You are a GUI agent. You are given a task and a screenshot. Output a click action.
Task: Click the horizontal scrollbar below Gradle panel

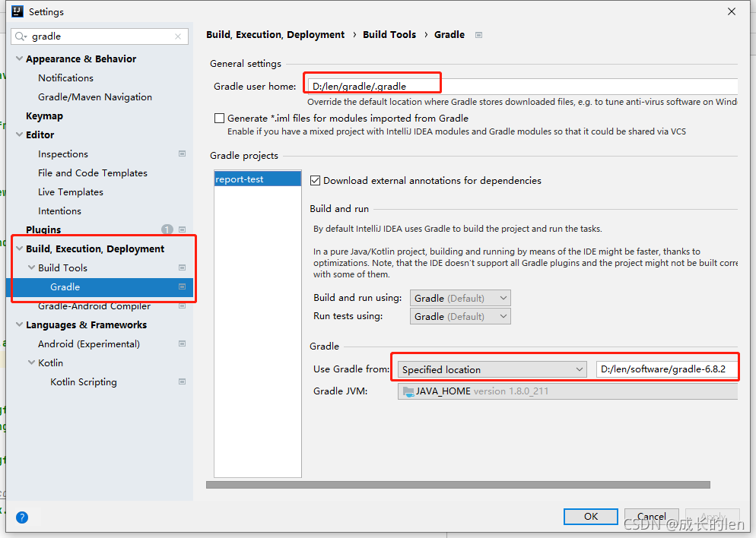[x=458, y=485]
